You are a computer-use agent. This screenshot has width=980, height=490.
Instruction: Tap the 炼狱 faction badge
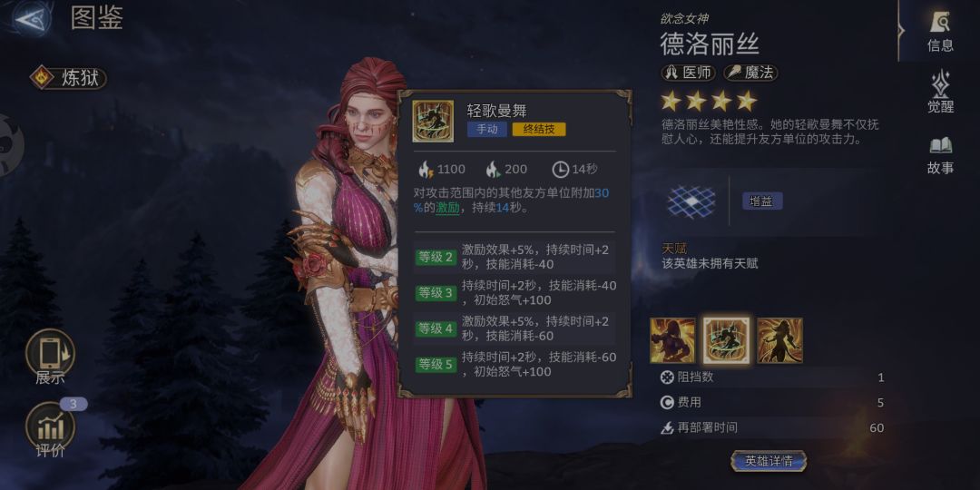[69, 77]
